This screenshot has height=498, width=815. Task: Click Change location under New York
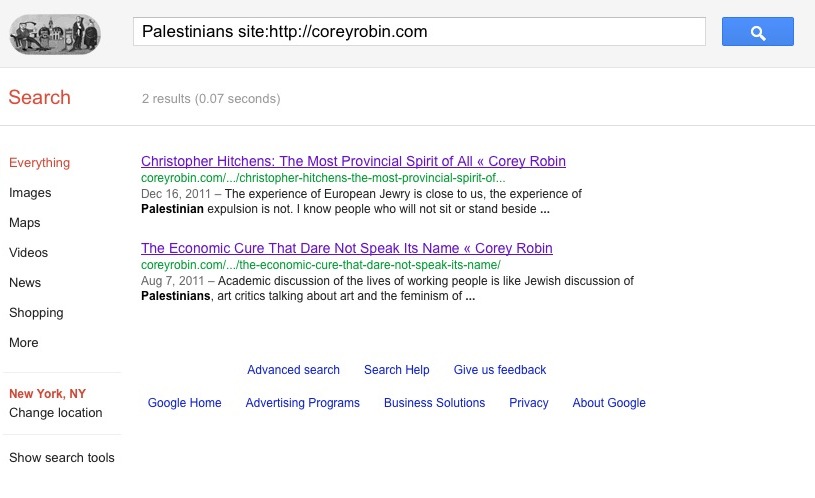click(56, 413)
